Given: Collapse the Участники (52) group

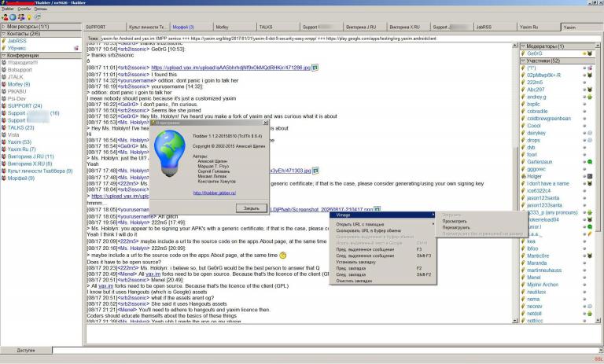Looking at the screenshot, I should (523, 61).
